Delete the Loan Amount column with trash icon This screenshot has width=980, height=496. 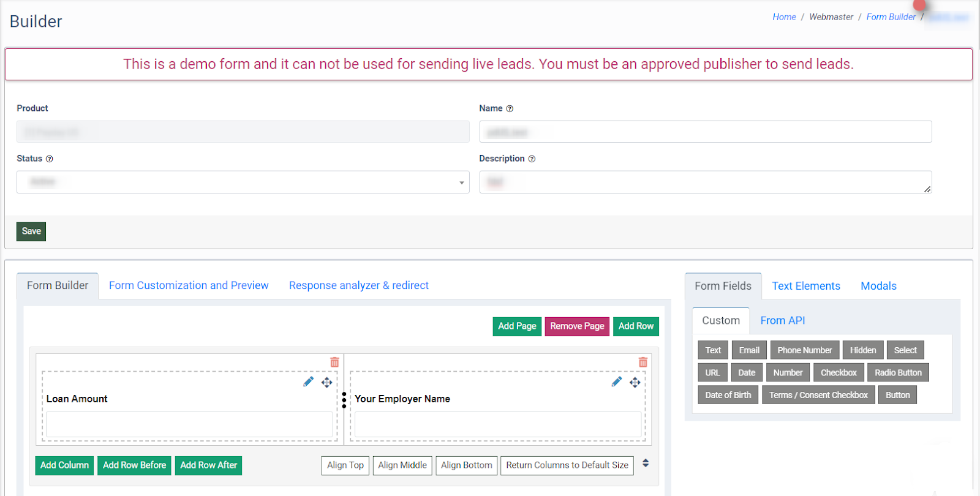[x=334, y=362]
